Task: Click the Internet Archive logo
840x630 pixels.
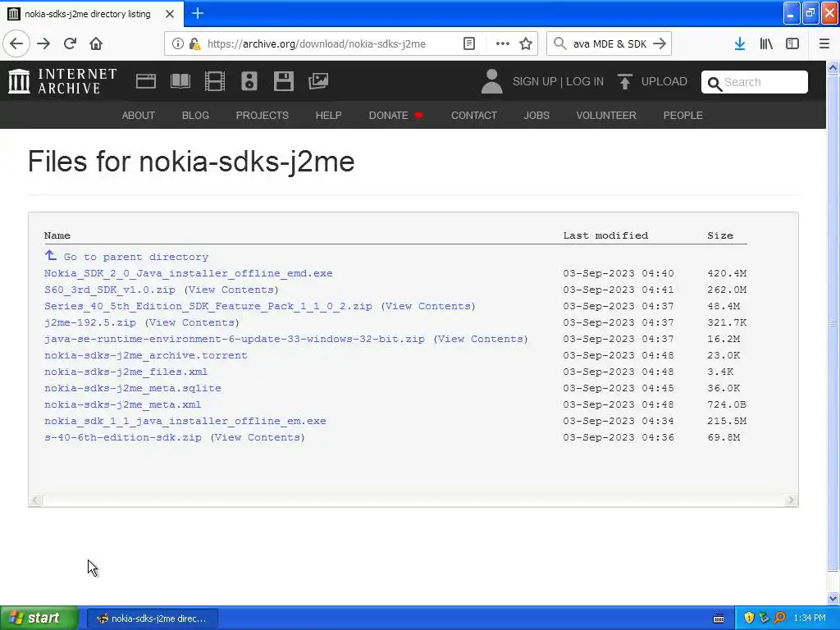Action: [x=62, y=81]
